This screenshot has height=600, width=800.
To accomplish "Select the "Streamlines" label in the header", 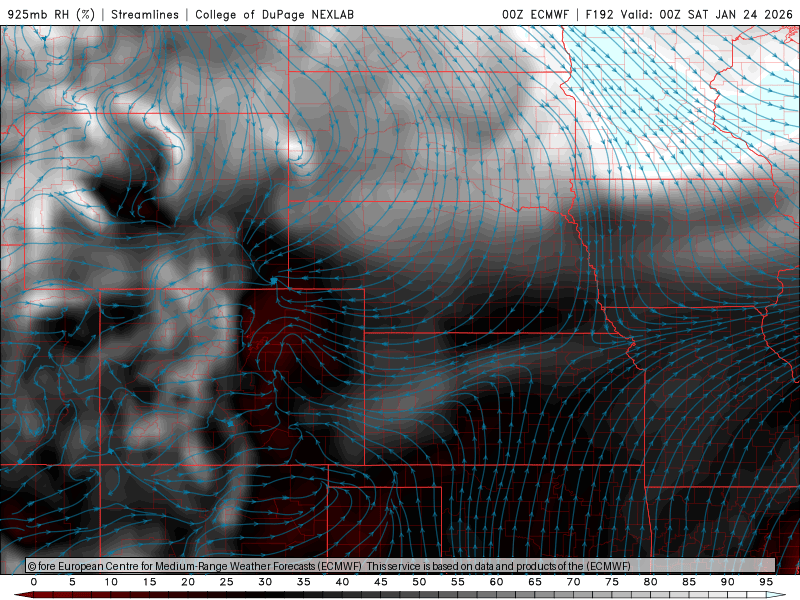I will tap(145, 14).
